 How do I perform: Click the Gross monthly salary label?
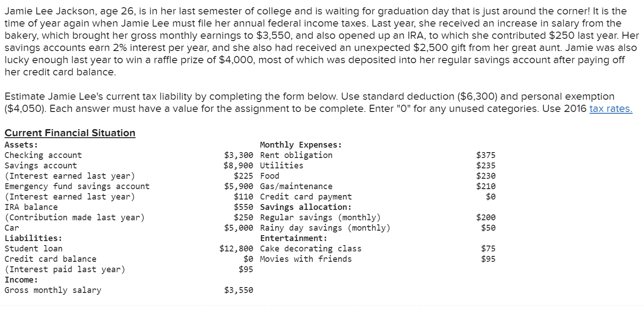coord(53,290)
